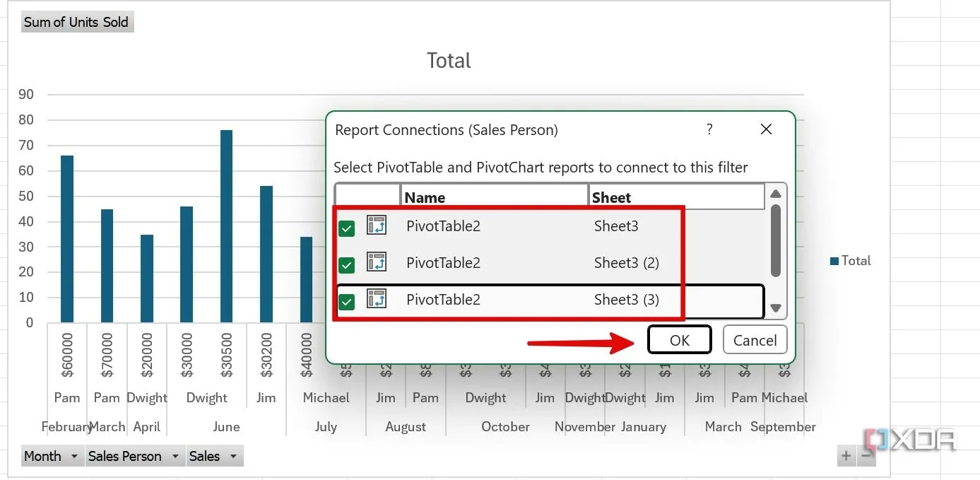Viewport: 980px width, 480px height.
Task: Click PivotTable icon in Sheet3 (2) row
Action: 376,263
